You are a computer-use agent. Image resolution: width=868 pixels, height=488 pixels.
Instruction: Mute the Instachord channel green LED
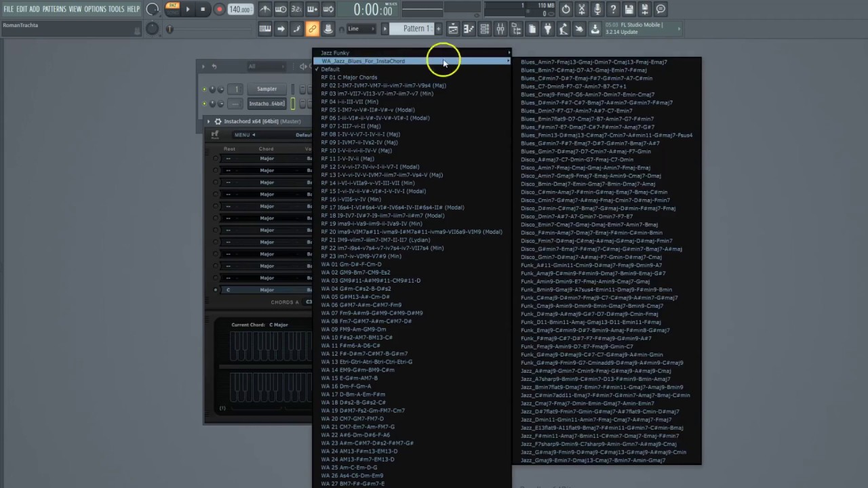pos(204,104)
